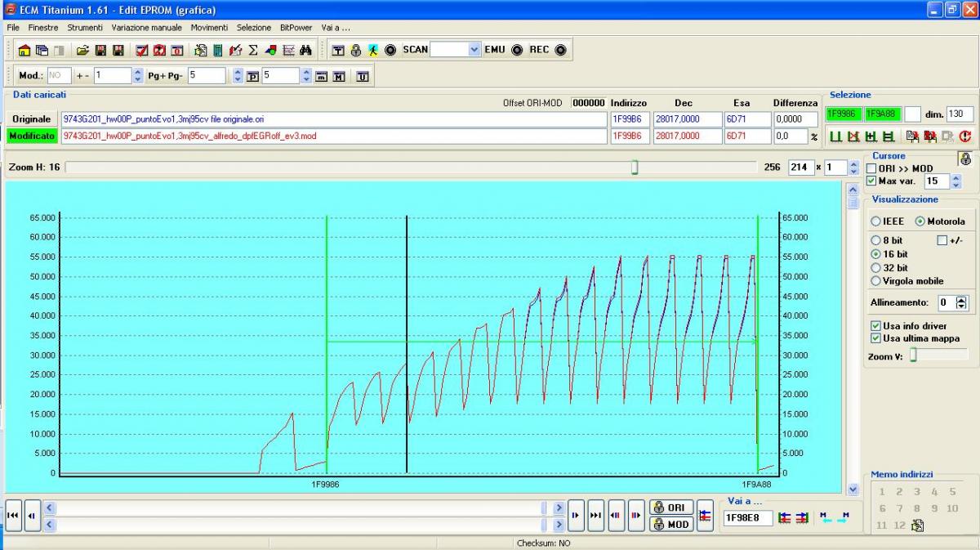Viewport: 980px width, 550px height.
Task: Adjust the Allineamento spinner
Action: pyautogui.click(x=961, y=302)
